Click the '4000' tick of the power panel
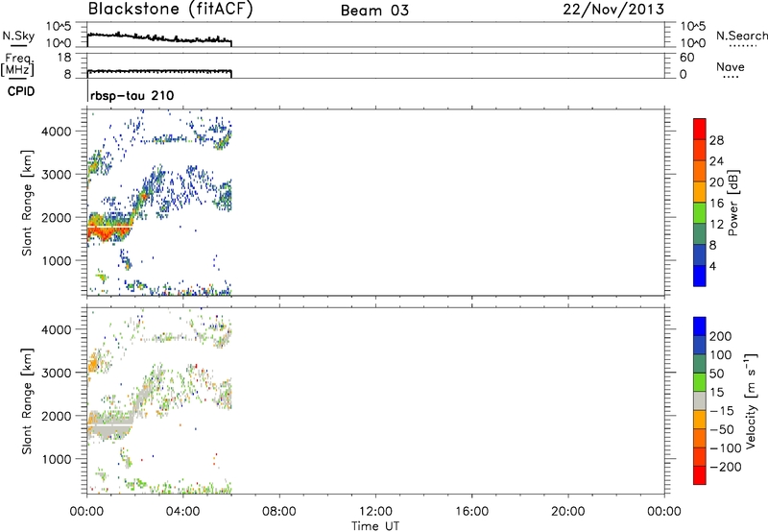Screen dimensions: 768x532 [x=57, y=132]
